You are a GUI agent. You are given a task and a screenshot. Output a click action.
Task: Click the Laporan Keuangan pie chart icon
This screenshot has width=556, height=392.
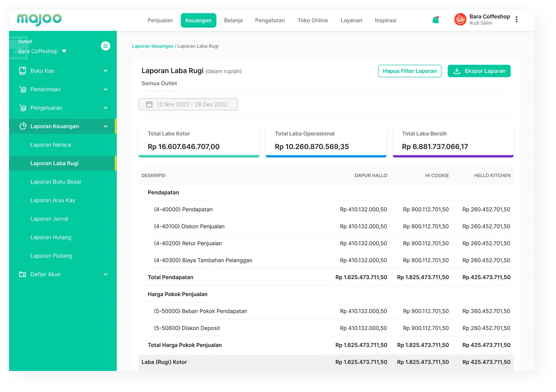point(23,126)
